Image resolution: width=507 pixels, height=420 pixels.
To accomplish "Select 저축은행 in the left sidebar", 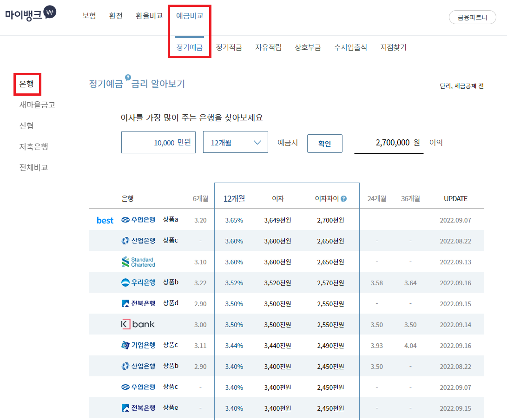I will 33,146.
